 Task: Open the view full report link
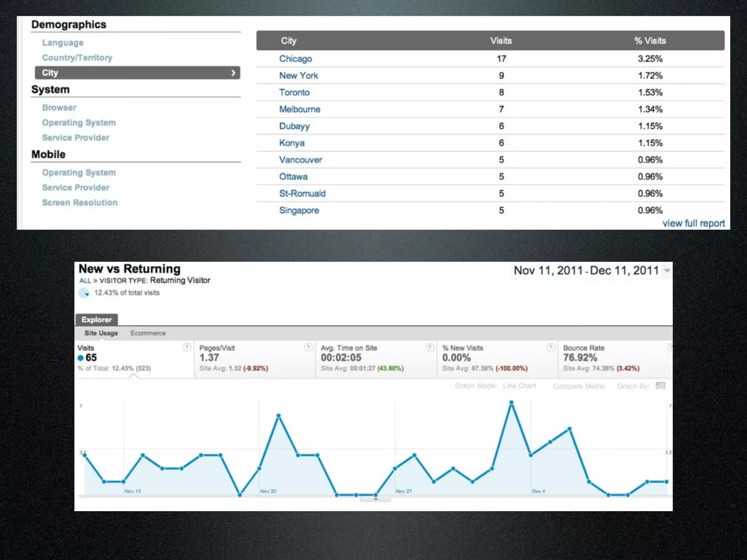(x=693, y=223)
